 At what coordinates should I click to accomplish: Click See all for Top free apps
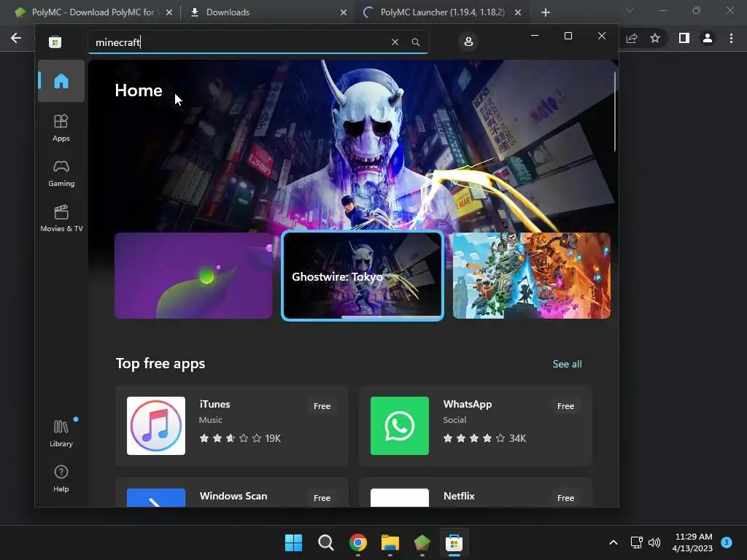click(x=567, y=364)
